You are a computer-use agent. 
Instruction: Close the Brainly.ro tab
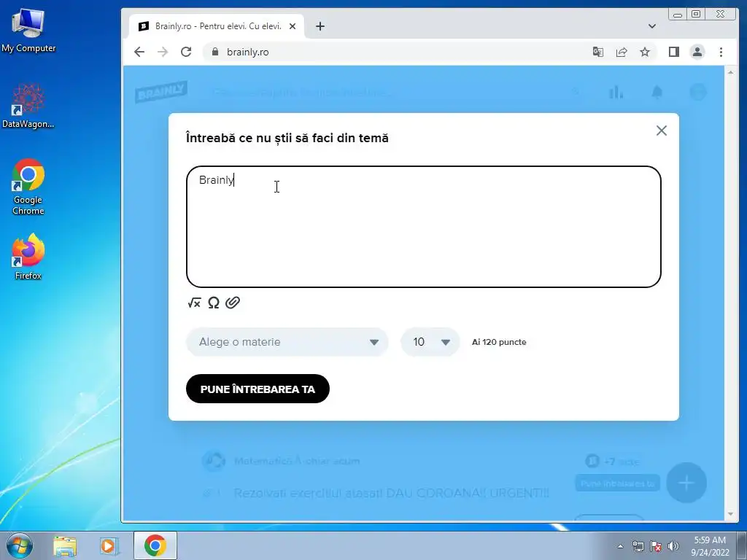coord(293,26)
